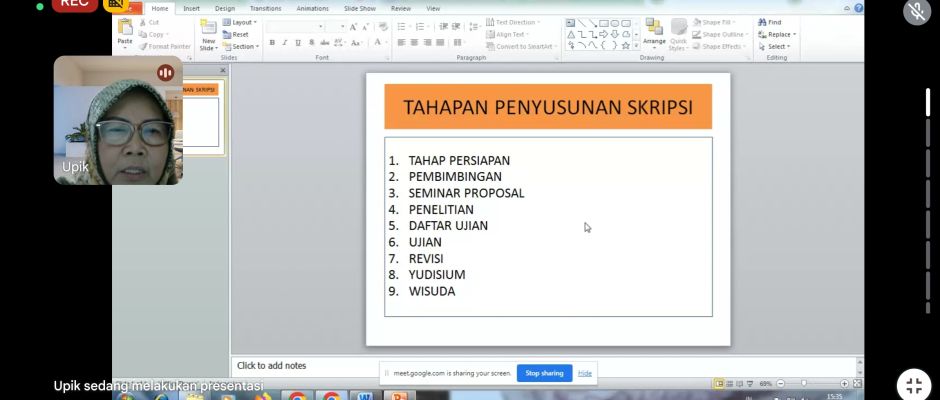Click the Find binoculars icon
Image resolution: width=940 pixels, height=400 pixels.
click(x=762, y=22)
